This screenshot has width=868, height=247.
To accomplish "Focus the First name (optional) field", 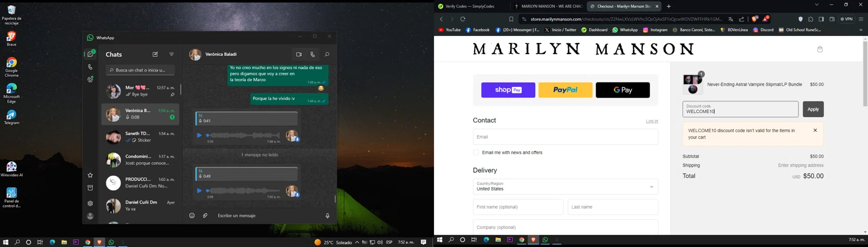I will pos(518,207).
